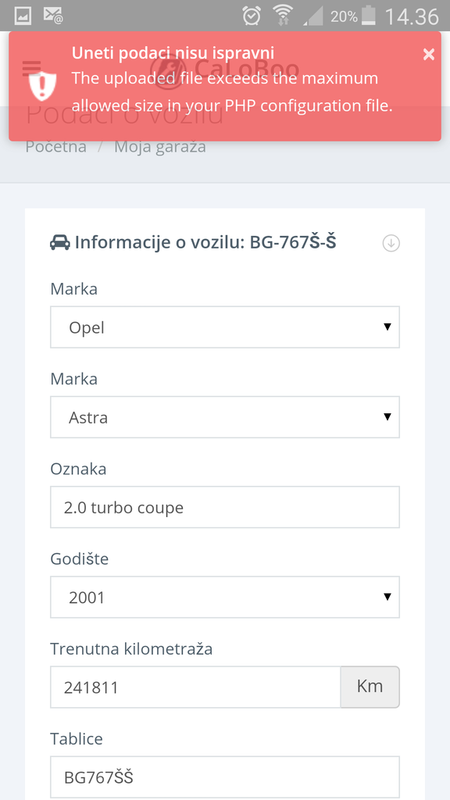The width and height of the screenshot is (450, 800).
Task: Tap the CarLoBoo logo
Action: [x=224, y=68]
